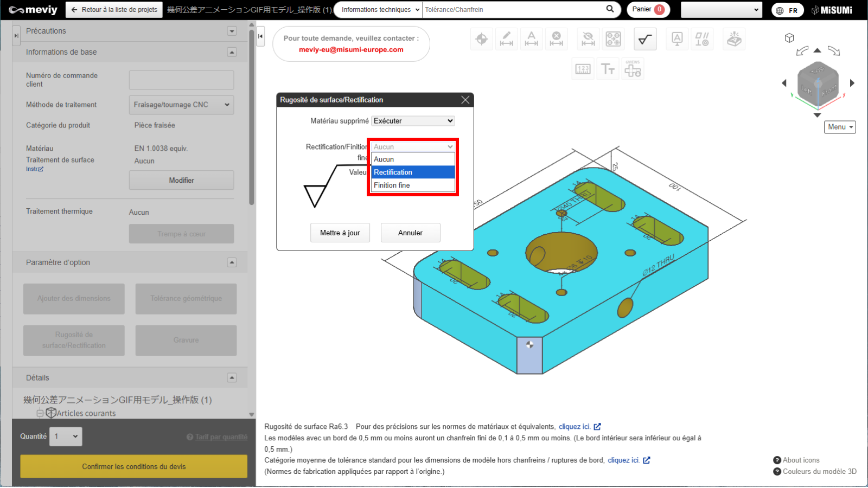Click the hide dimensions eye icon
This screenshot has width=868, height=488.
pos(588,39)
